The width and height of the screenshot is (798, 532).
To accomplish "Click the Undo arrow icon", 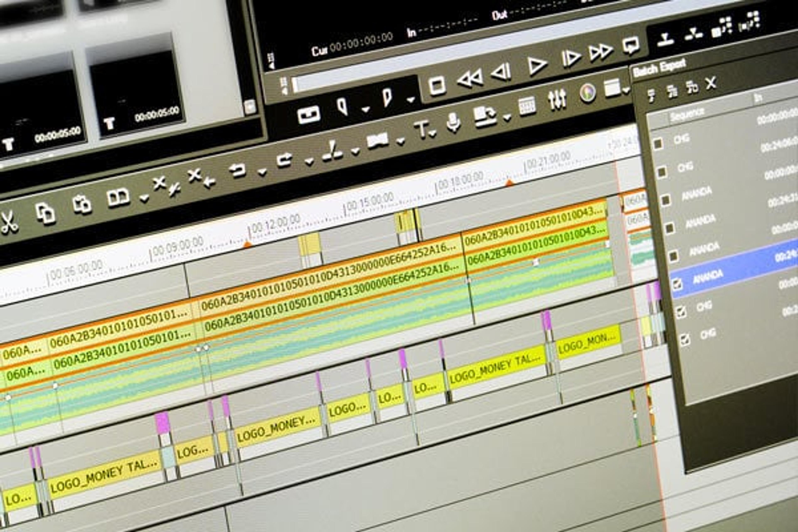I will 237,169.
